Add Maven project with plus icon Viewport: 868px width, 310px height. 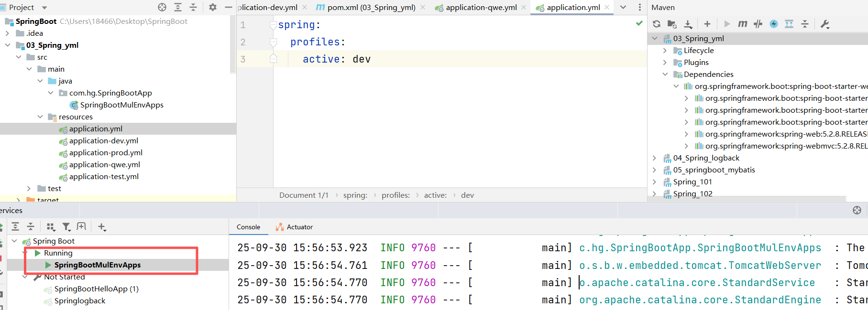[707, 24]
